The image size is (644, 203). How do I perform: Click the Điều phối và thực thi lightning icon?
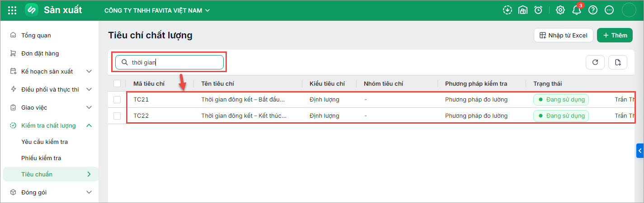(x=13, y=89)
